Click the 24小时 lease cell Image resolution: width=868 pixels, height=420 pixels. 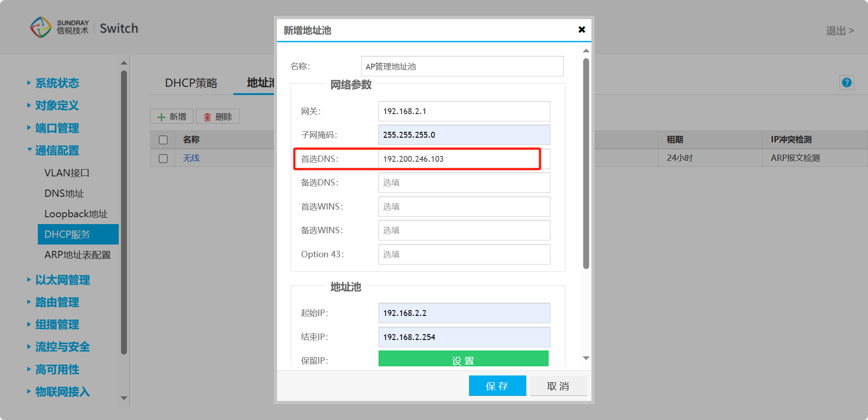680,158
